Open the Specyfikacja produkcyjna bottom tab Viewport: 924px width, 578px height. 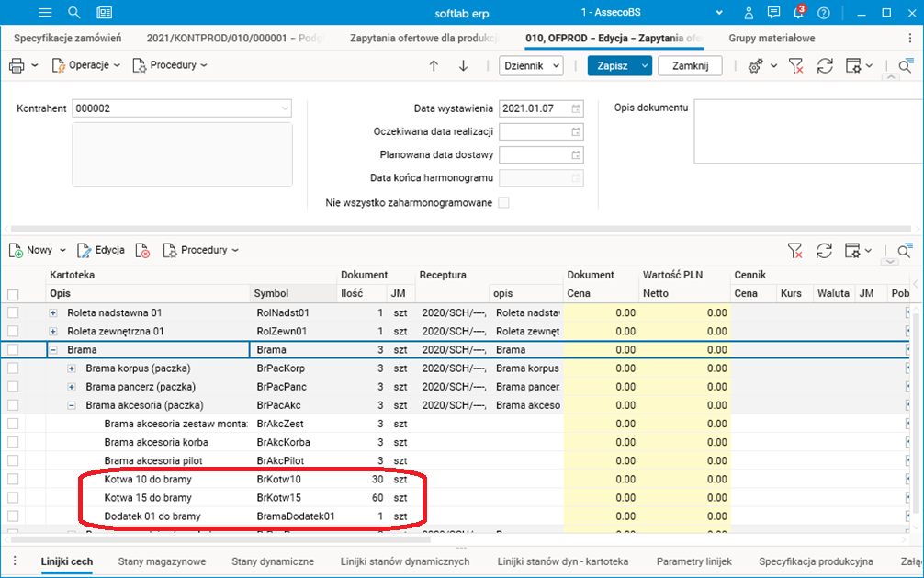(x=817, y=561)
